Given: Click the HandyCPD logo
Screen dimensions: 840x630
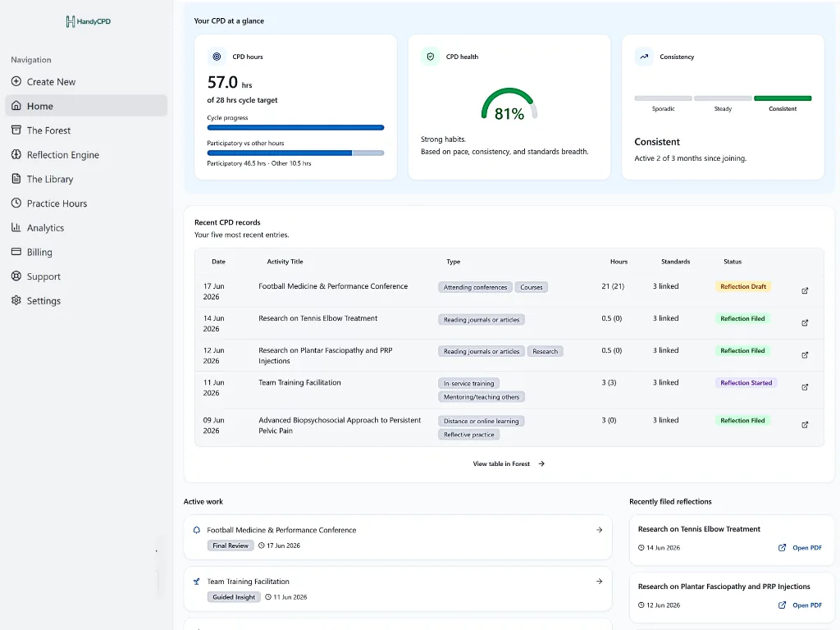Looking at the screenshot, I should (x=89, y=21).
